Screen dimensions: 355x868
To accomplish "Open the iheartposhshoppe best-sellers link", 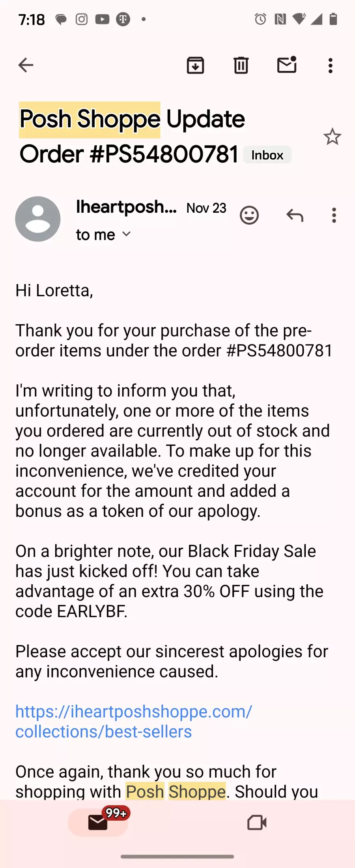I will click(x=133, y=722).
